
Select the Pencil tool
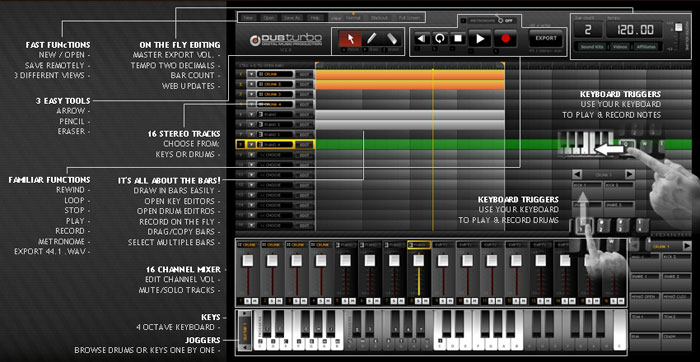[x=371, y=38]
